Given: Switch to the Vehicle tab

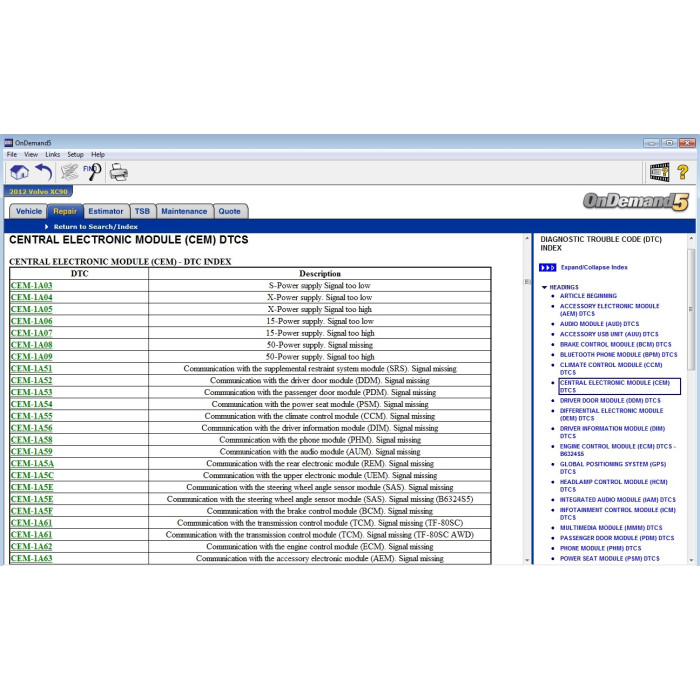Looking at the screenshot, I should [x=29, y=211].
